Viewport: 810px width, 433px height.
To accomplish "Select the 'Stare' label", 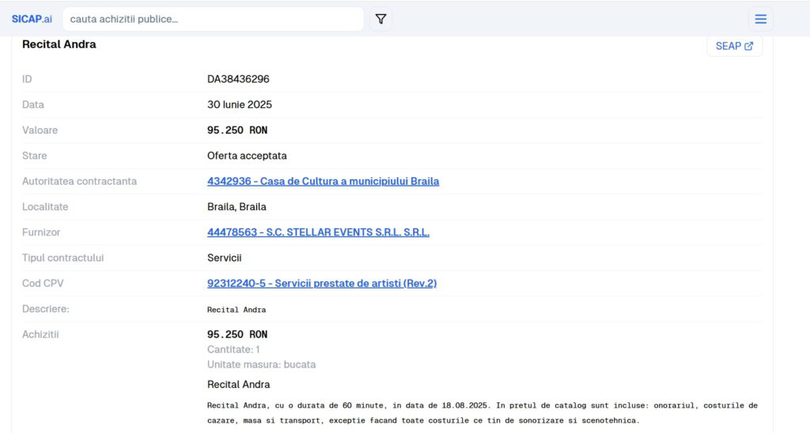I will click(35, 156).
